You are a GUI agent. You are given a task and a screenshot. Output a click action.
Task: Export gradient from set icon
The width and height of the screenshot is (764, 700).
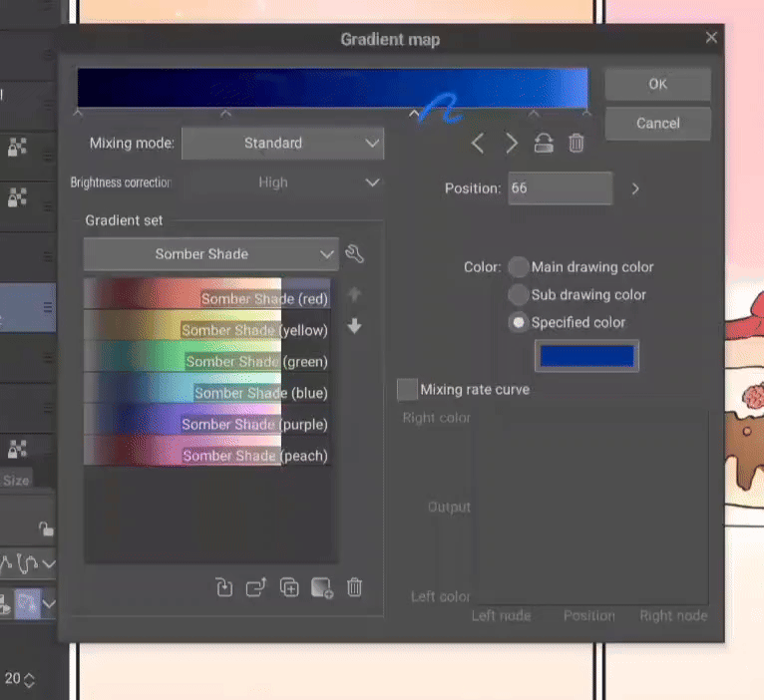[x=256, y=587]
